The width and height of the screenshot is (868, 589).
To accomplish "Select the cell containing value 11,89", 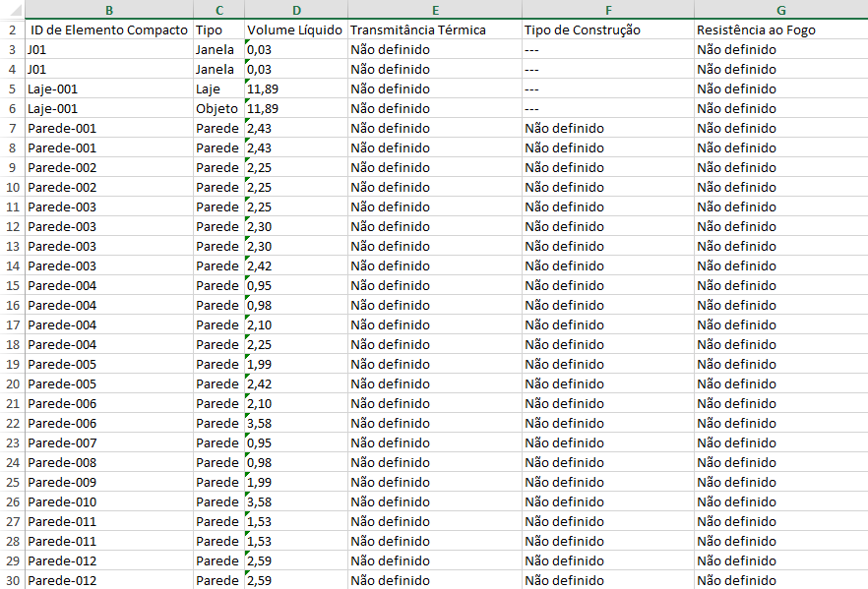I will click(x=295, y=88).
